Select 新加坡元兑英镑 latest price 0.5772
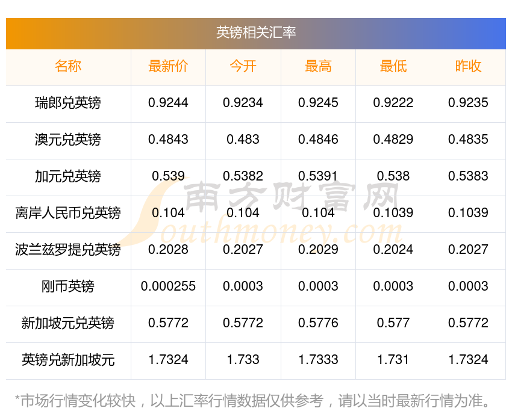The height and width of the screenshot is (420, 512). tap(168, 323)
